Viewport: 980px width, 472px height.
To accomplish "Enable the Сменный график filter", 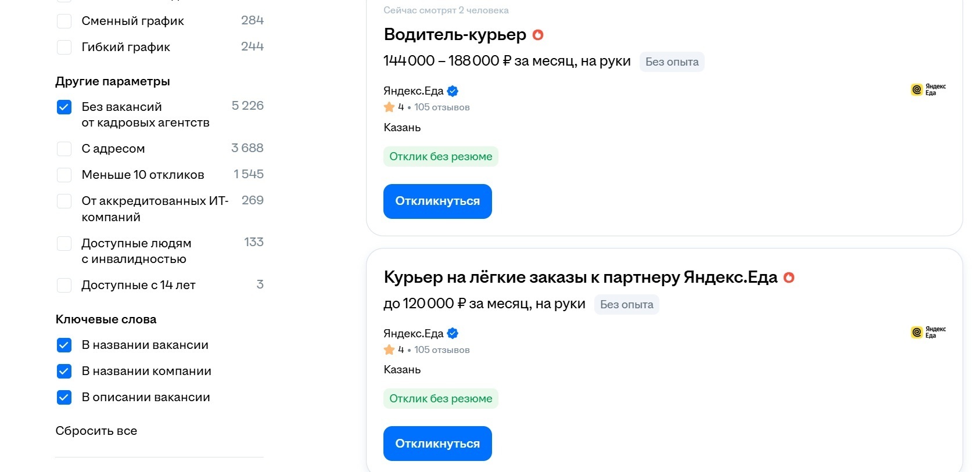I will [64, 21].
